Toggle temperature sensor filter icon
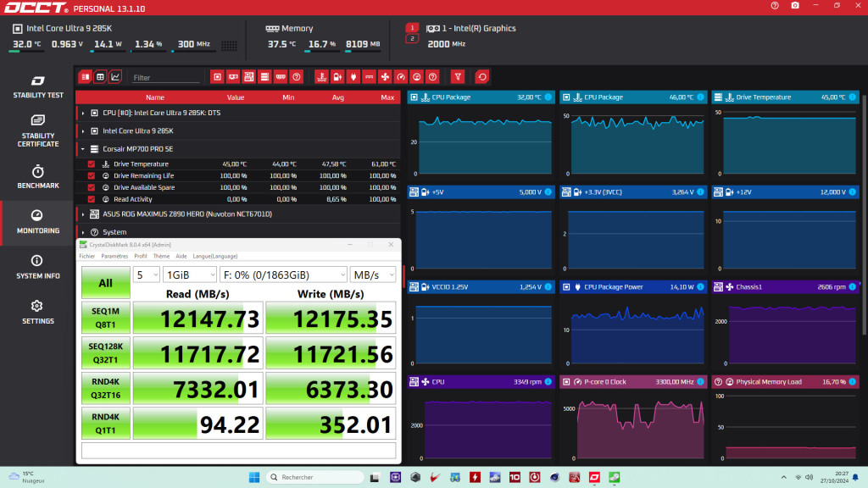 click(x=321, y=77)
